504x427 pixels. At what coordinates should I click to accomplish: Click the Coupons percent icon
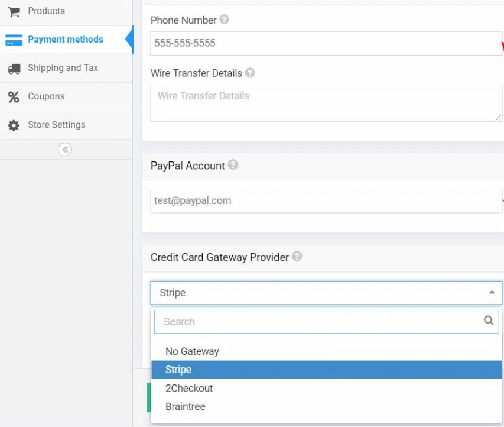[14, 96]
